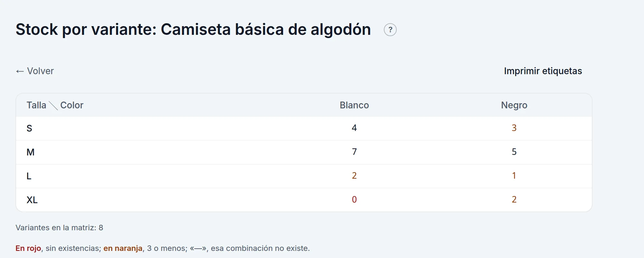
Task: Click the Talla Color corner header
Action: coord(55,105)
